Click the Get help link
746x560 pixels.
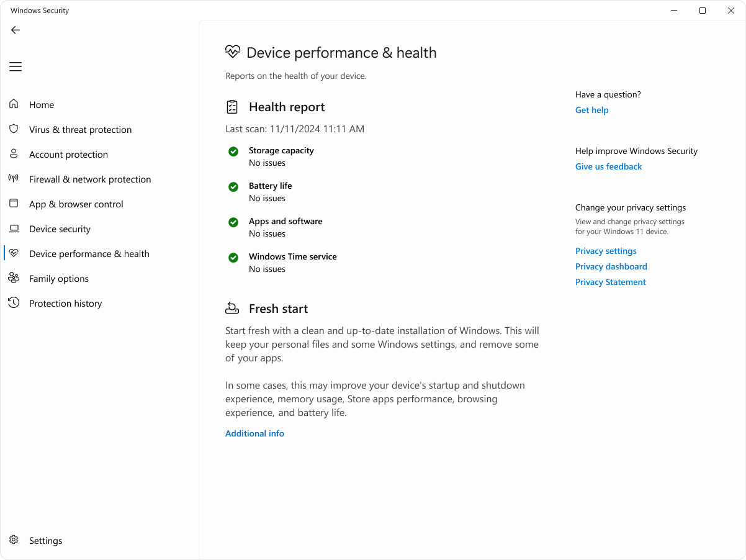click(591, 110)
